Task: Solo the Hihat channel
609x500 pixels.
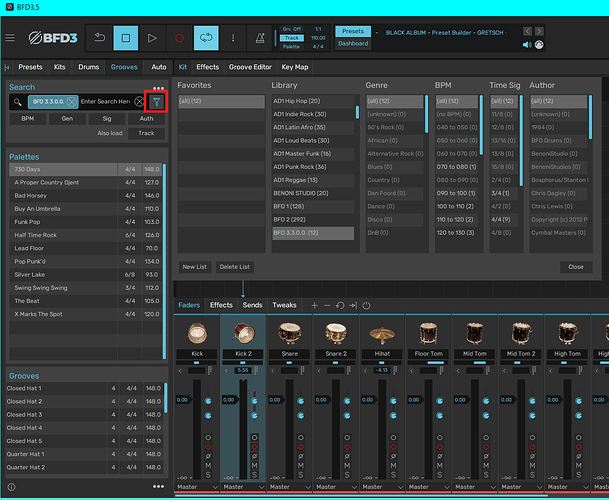Action: pyautogui.click(x=393, y=475)
